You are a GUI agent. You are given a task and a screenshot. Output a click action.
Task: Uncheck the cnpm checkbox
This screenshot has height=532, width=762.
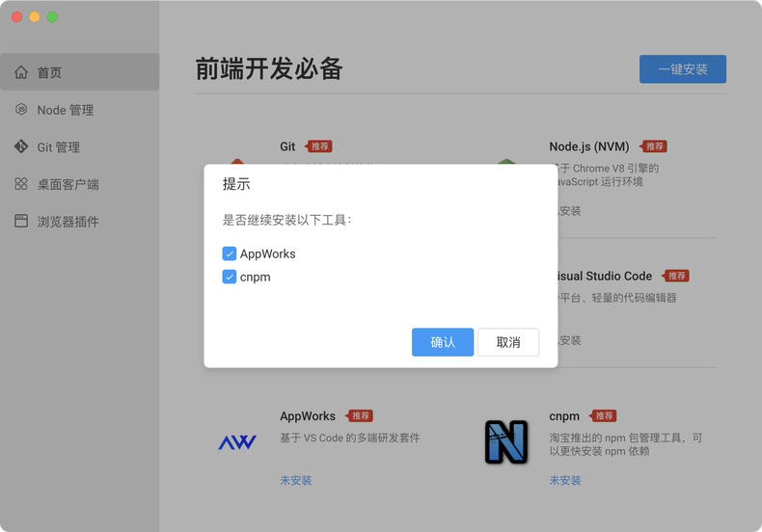(x=230, y=277)
